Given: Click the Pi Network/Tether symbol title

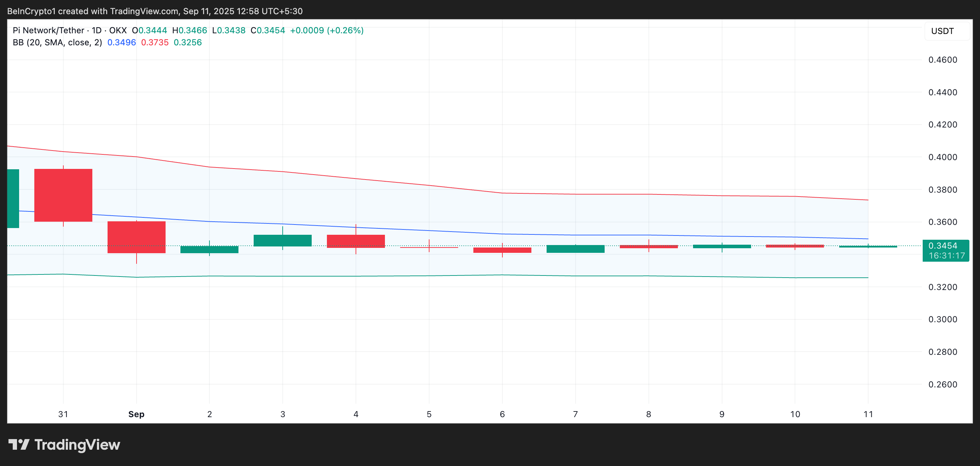Looking at the screenshot, I should pos(48,30).
